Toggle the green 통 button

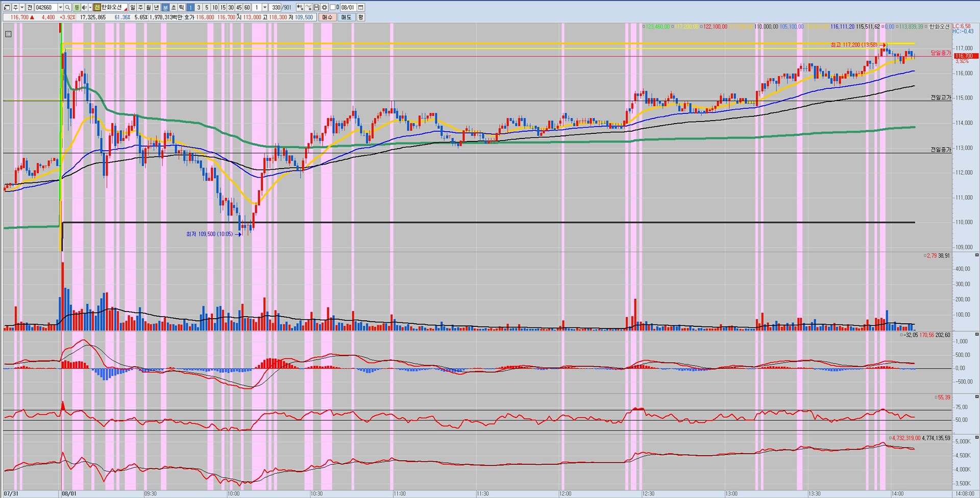point(77,8)
